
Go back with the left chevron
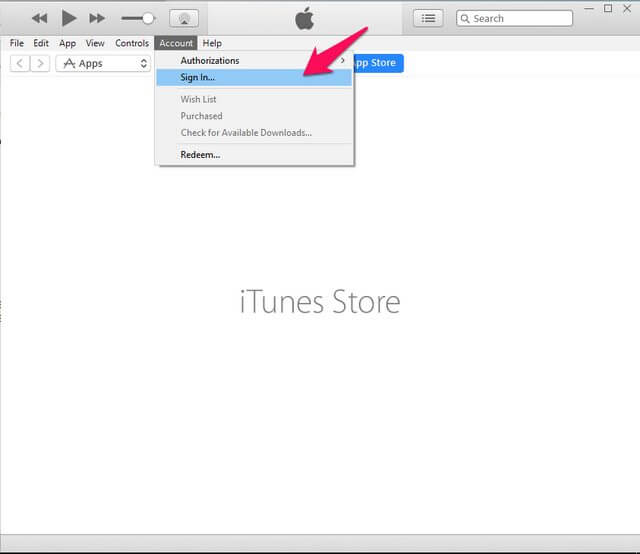pos(19,63)
